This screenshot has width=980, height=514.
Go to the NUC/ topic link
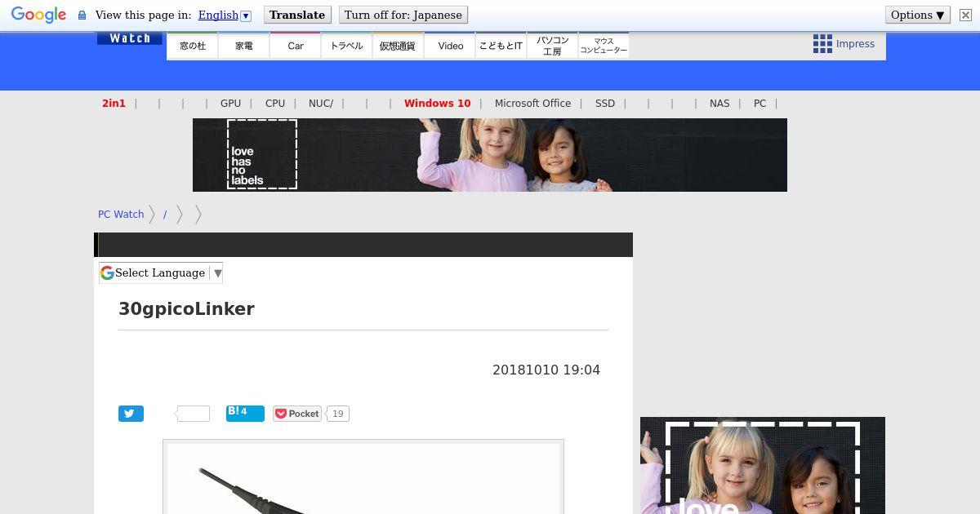click(321, 104)
